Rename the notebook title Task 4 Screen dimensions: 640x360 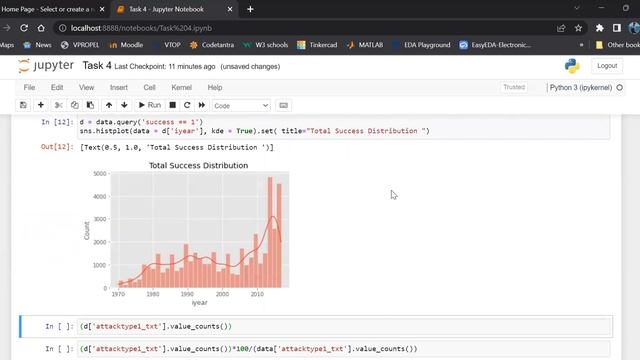[x=97, y=66]
